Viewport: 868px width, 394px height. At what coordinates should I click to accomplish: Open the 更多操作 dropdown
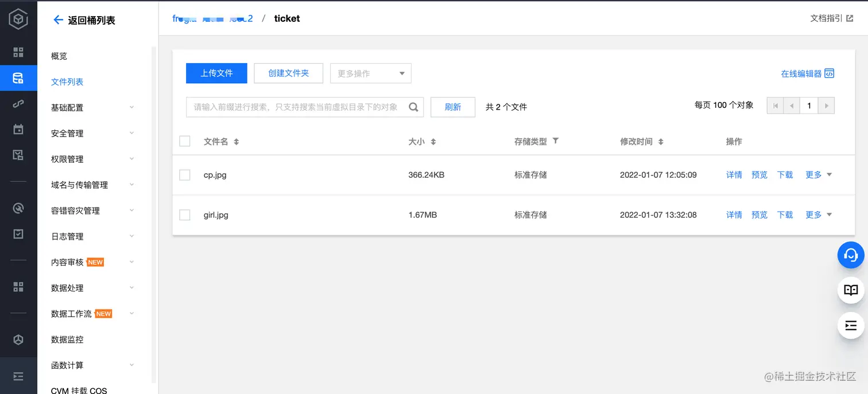pyautogui.click(x=371, y=73)
